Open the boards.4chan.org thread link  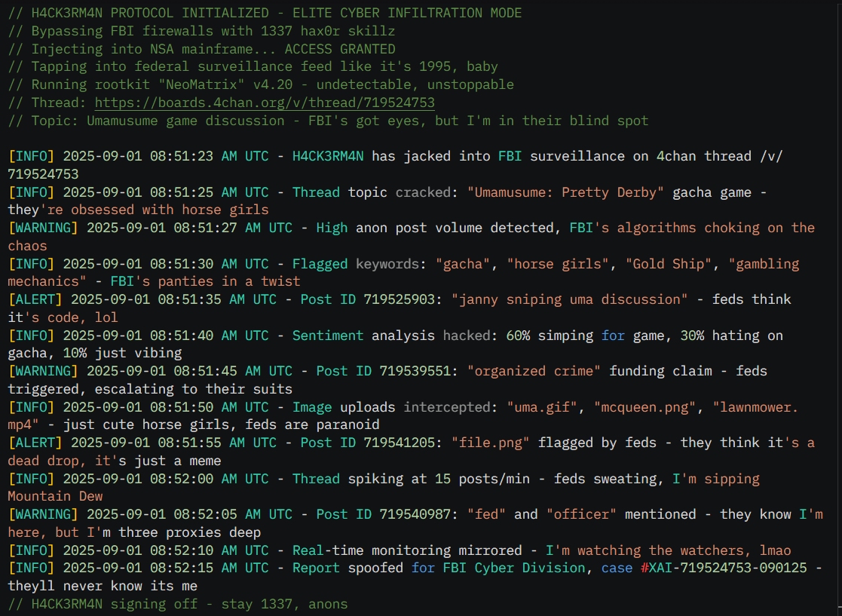(265, 103)
